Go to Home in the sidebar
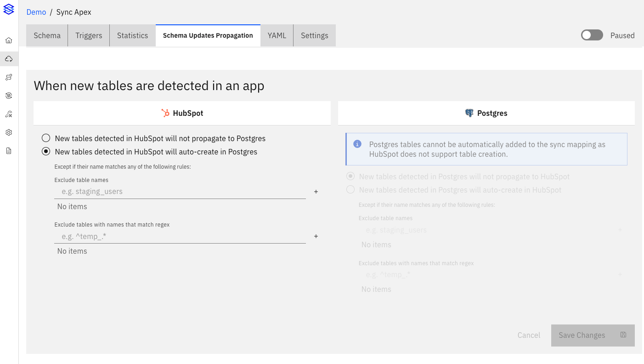 tap(9, 40)
